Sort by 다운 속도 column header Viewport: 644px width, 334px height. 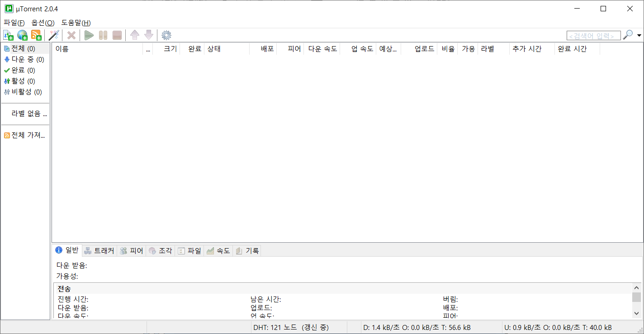(x=322, y=49)
